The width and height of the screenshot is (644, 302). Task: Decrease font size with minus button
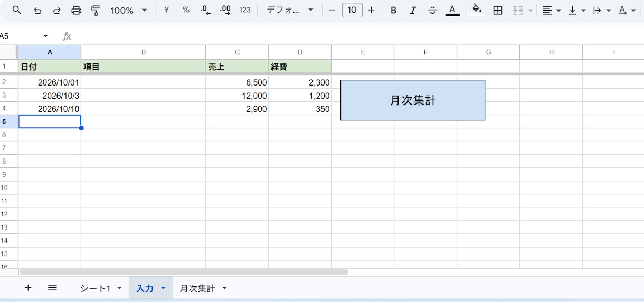pos(332,10)
